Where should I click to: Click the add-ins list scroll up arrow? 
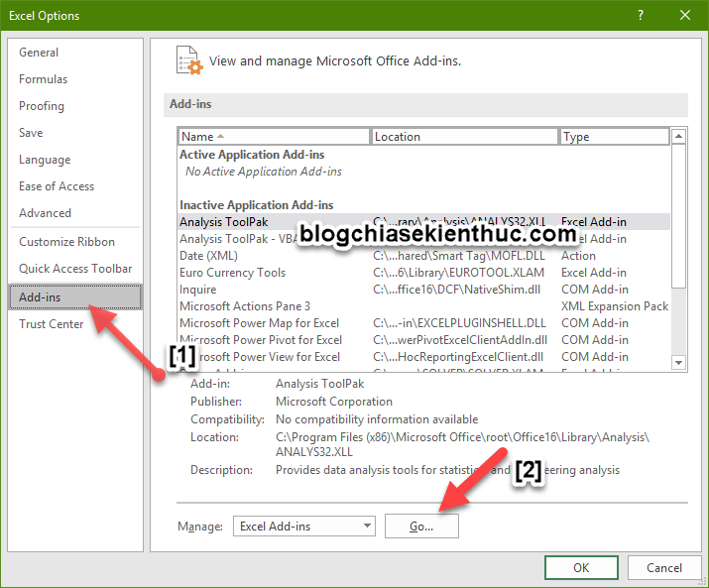point(678,136)
